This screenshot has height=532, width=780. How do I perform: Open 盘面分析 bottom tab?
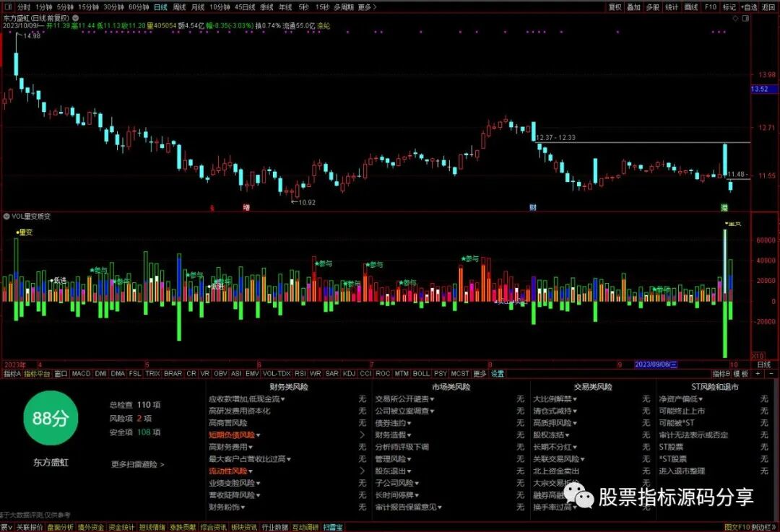click(x=60, y=528)
